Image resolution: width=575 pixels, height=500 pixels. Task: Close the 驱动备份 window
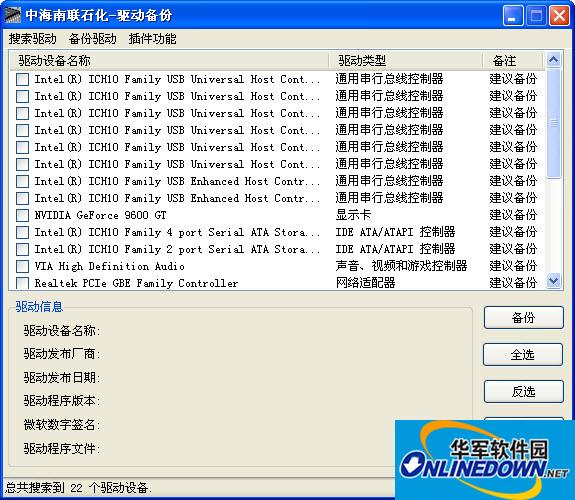[559, 16]
